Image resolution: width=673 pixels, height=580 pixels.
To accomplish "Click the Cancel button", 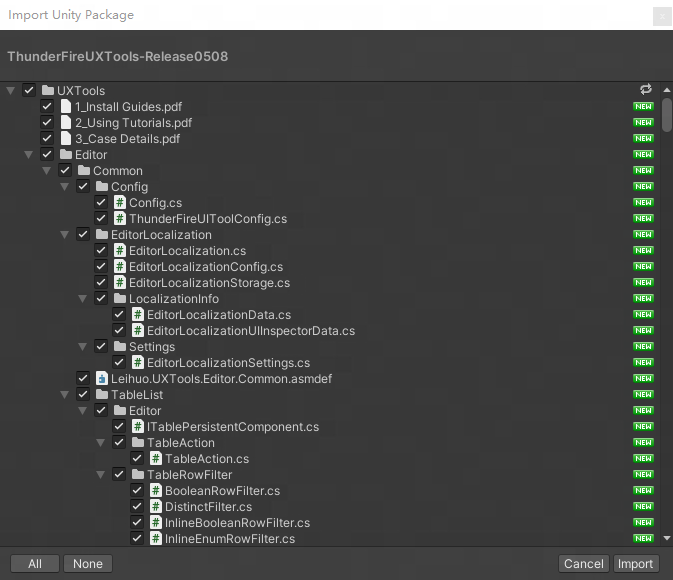I will 584,564.
